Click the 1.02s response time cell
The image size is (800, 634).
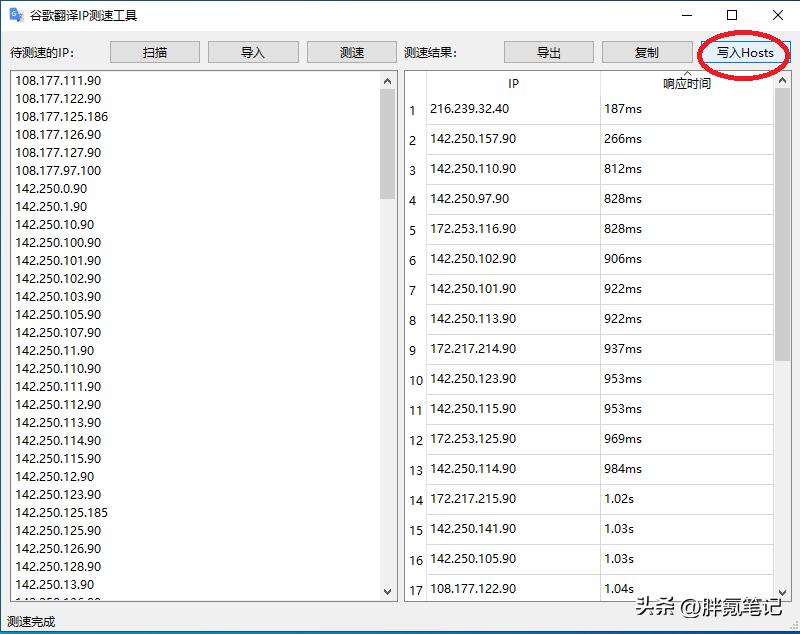click(x=620, y=499)
